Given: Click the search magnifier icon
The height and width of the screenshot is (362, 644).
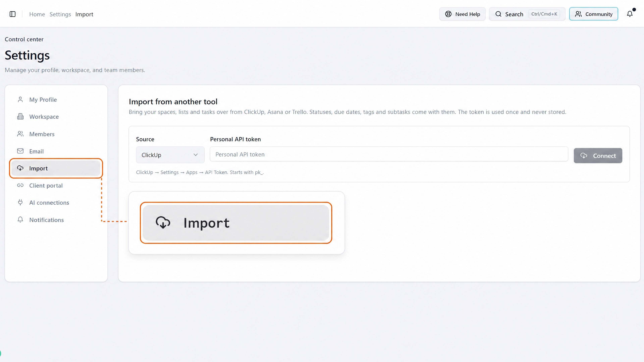Looking at the screenshot, I should click(498, 14).
